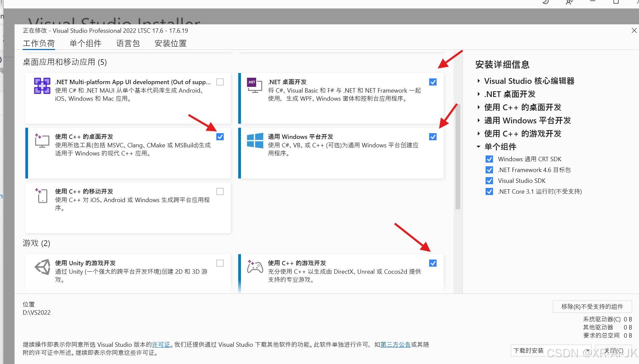Viewport: 639px width, 364px height.
Task: Switch to the 工作负荷 tab
Action: 39,44
